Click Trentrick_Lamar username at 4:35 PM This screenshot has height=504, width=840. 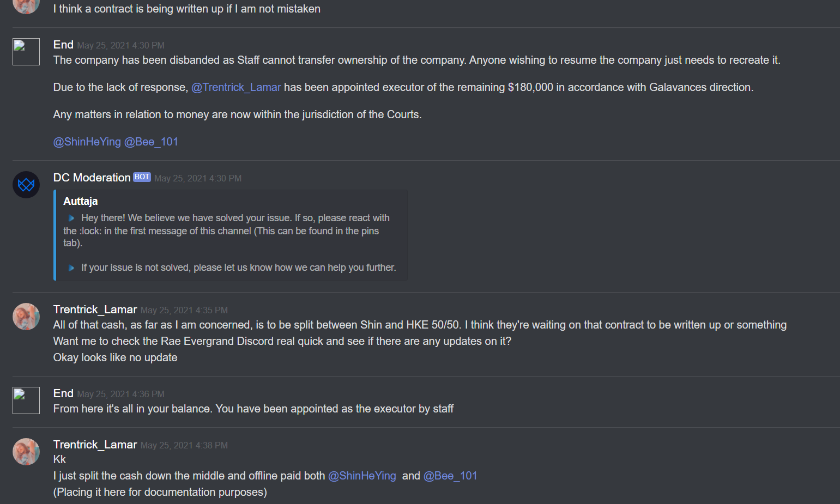click(x=95, y=309)
